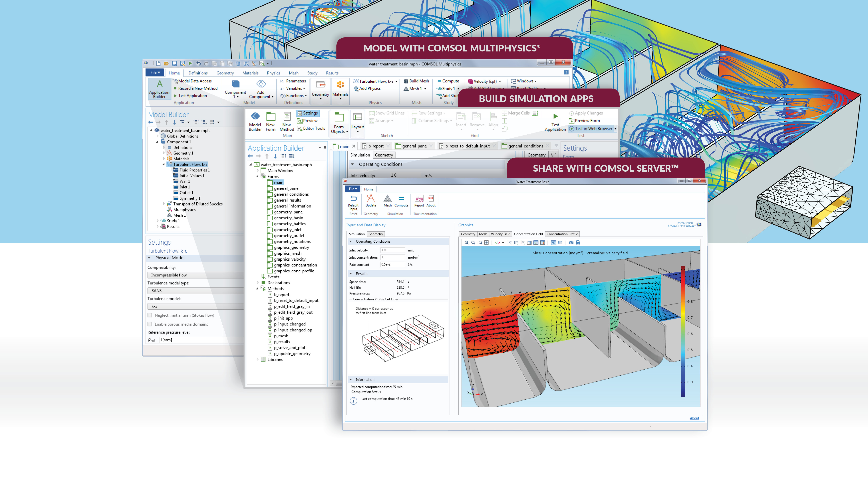
Task: Click the Open folder icon in quick access toolbar
Action: (166, 63)
